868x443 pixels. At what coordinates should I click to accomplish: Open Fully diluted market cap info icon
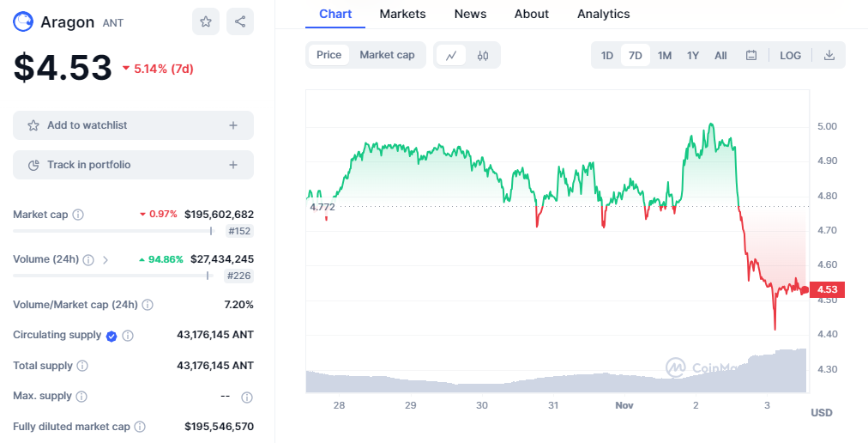(x=140, y=427)
